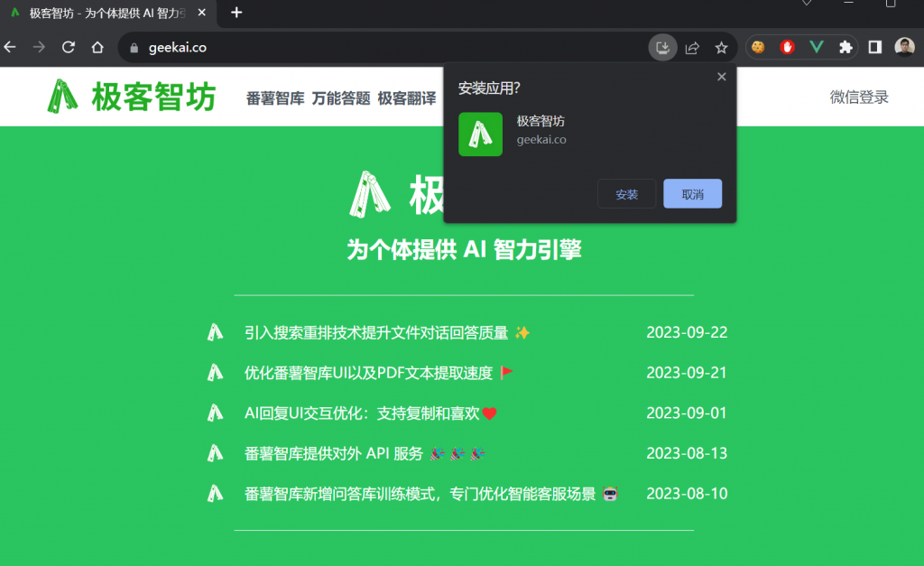Open the red ad-blocker hand extension
The image size is (924, 566).
pyautogui.click(x=787, y=47)
